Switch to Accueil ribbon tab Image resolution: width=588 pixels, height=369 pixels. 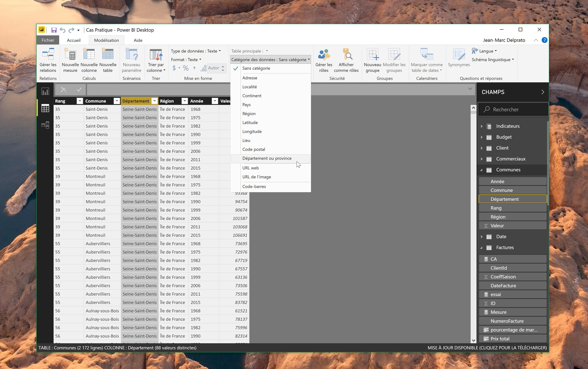point(73,40)
